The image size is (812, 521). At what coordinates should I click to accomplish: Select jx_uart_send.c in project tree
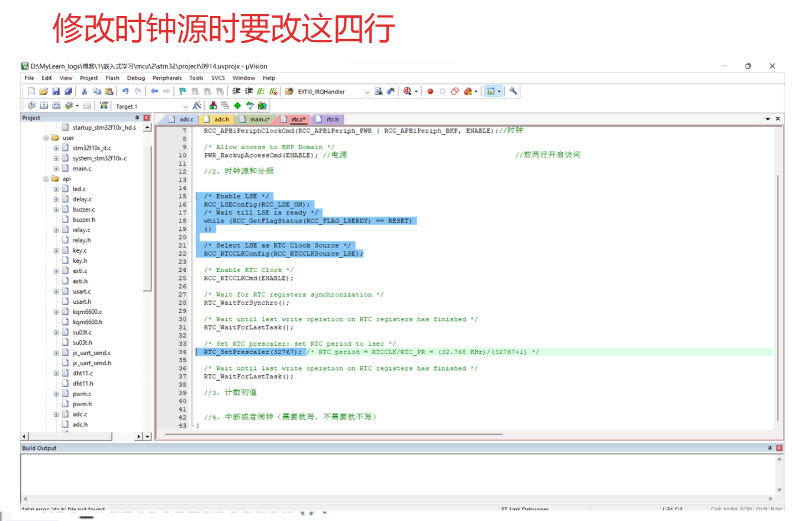92,353
